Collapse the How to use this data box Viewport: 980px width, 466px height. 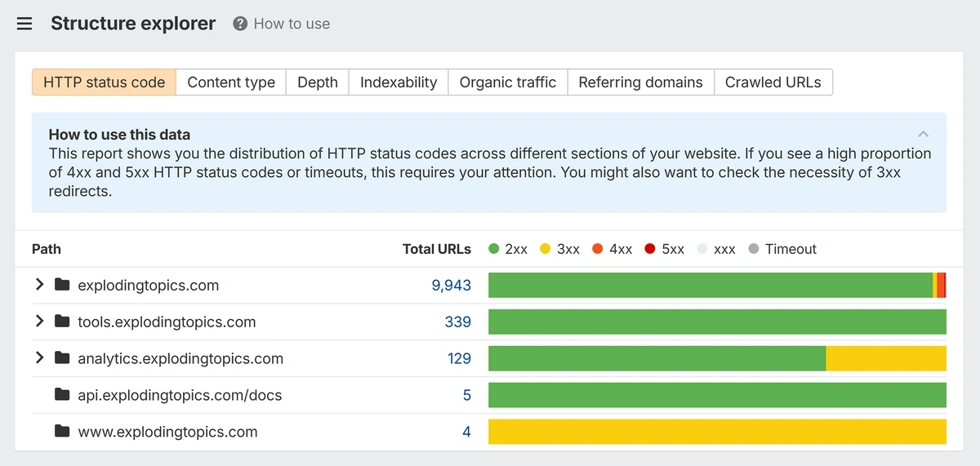[x=923, y=134]
